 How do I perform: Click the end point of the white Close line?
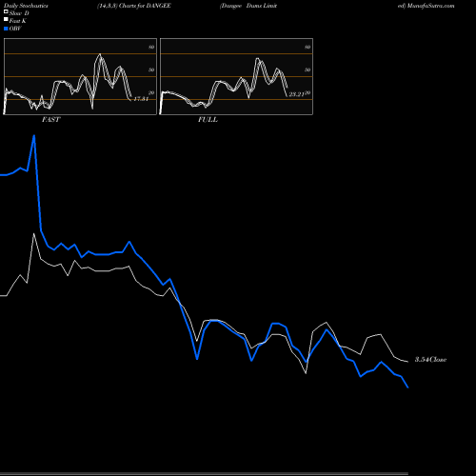(407, 362)
